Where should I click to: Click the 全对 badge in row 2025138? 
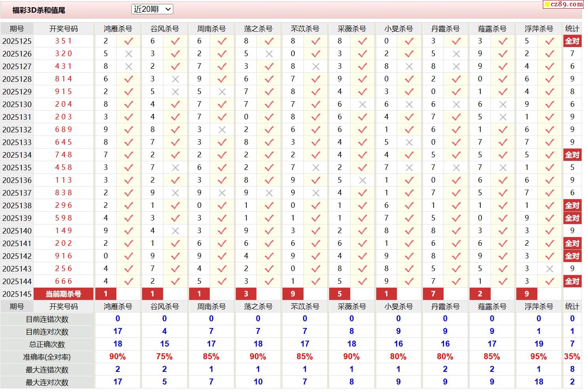[572, 205]
